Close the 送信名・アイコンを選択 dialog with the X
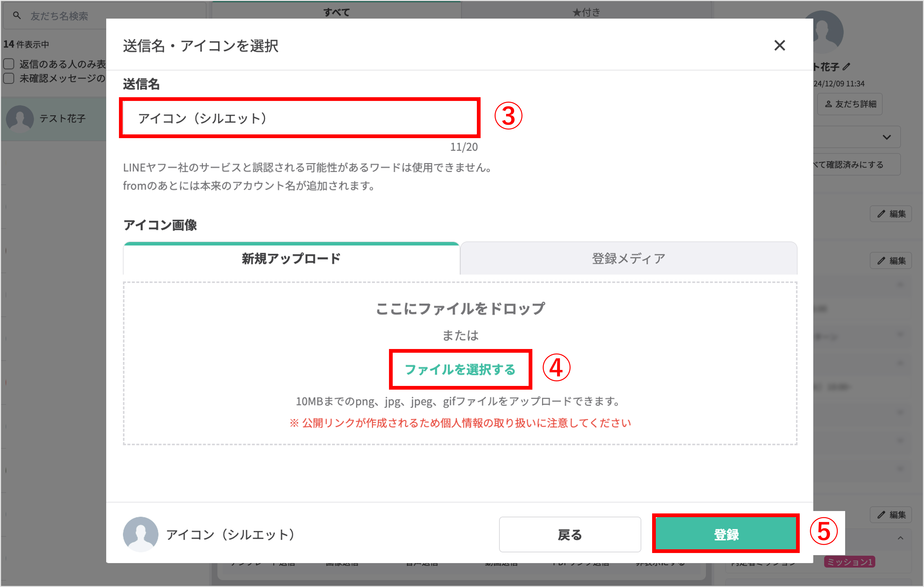This screenshot has height=587, width=924. (780, 46)
